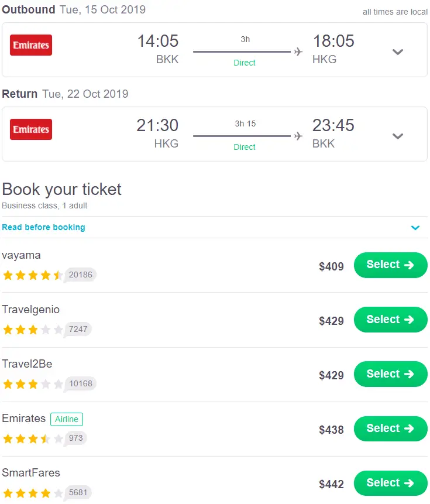Click the Emirates logo on return flight
The width and height of the screenshot is (430, 504).
(31, 129)
